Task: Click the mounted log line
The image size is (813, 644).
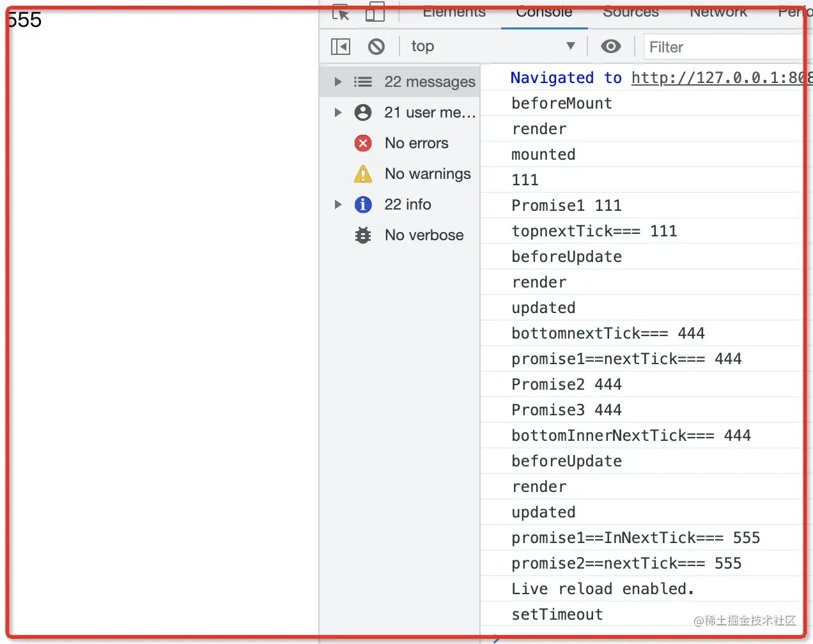Action: point(646,155)
